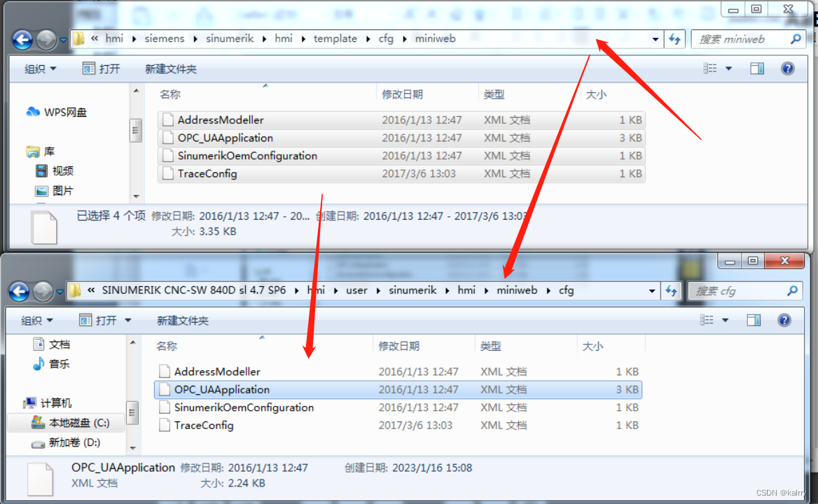The width and height of the screenshot is (818, 504).
Task: Select AddressModeller file in top window
Action: coord(401,120)
